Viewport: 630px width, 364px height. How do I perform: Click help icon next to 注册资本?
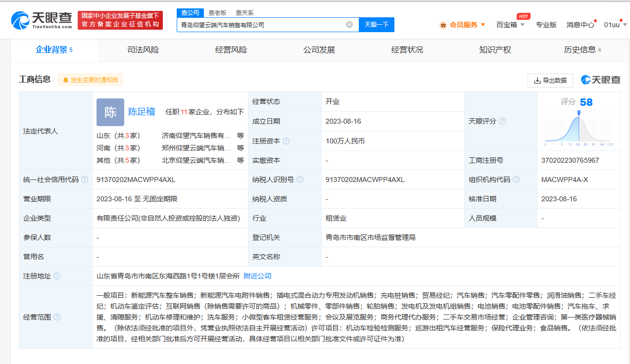point(286,141)
